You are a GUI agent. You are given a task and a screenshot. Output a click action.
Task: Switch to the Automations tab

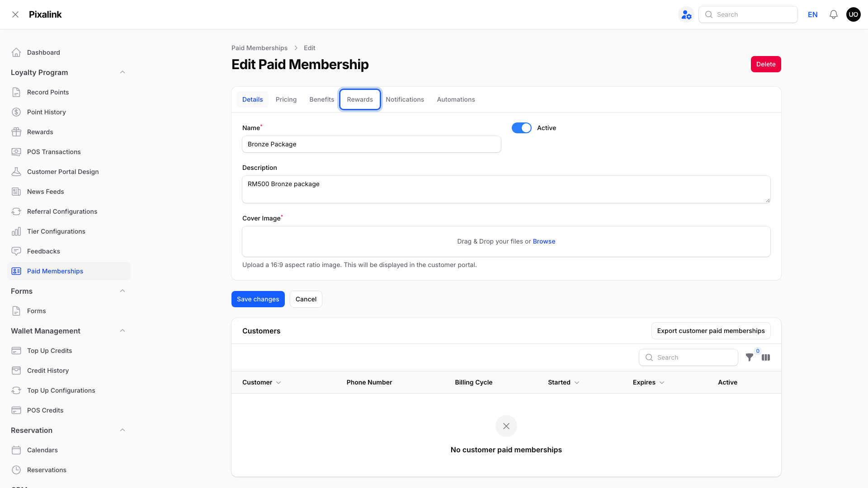coord(456,99)
